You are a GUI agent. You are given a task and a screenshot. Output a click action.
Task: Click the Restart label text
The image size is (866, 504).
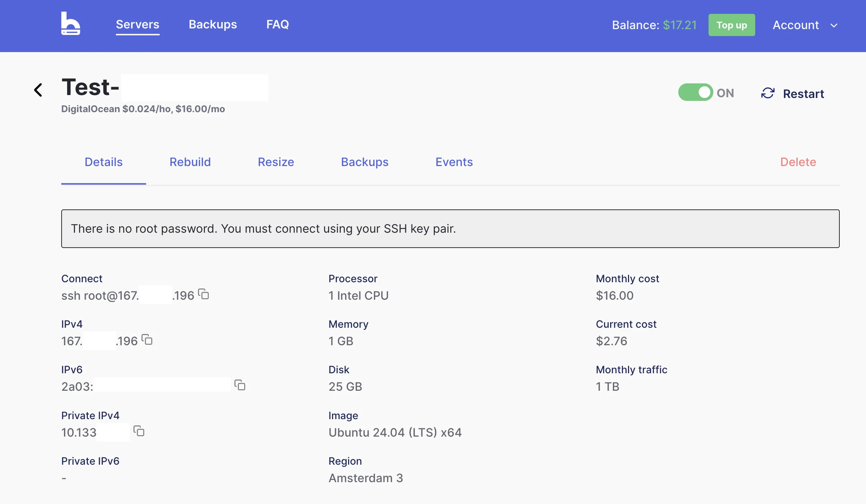pos(804,94)
